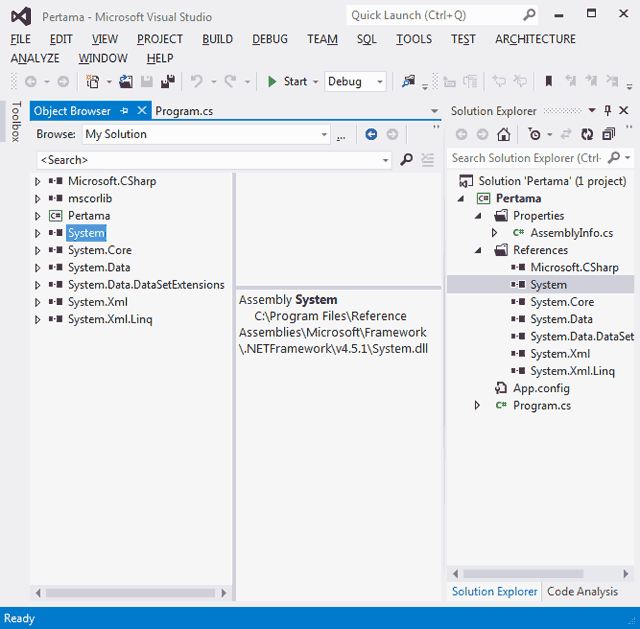Open the HELP menu
The image size is (640, 629).
pyautogui.click(x=160, y=58)
